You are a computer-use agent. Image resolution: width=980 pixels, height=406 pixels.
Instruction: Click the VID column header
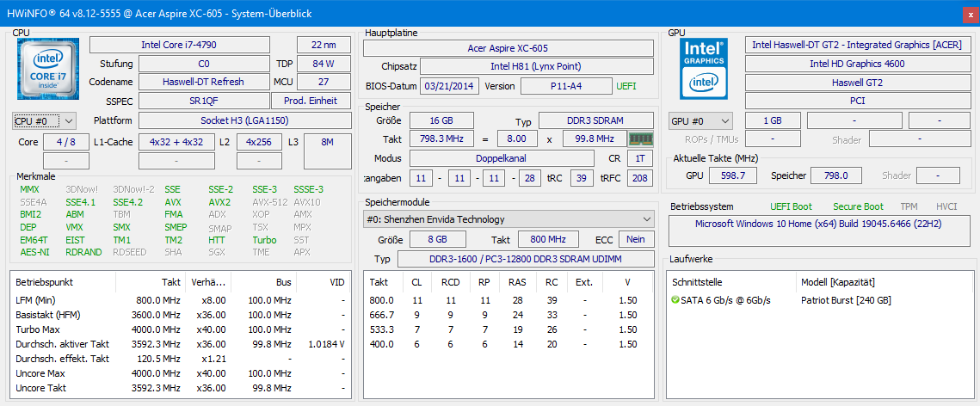pyautogui.click(x=336, y=282)
